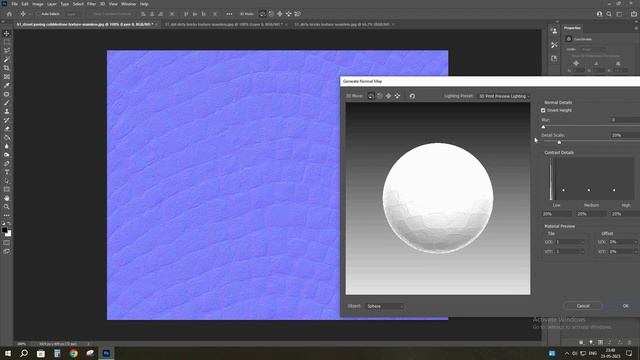The height and width of the screenshot is (360, 640).
Task: Select the Rectangle shape tool
Action: 7,189
